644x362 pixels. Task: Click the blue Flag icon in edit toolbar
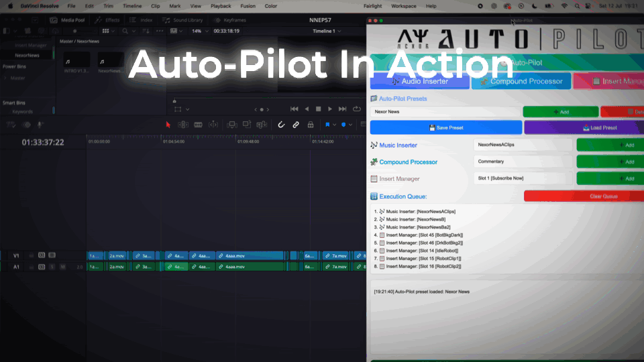tap(327, 125)
